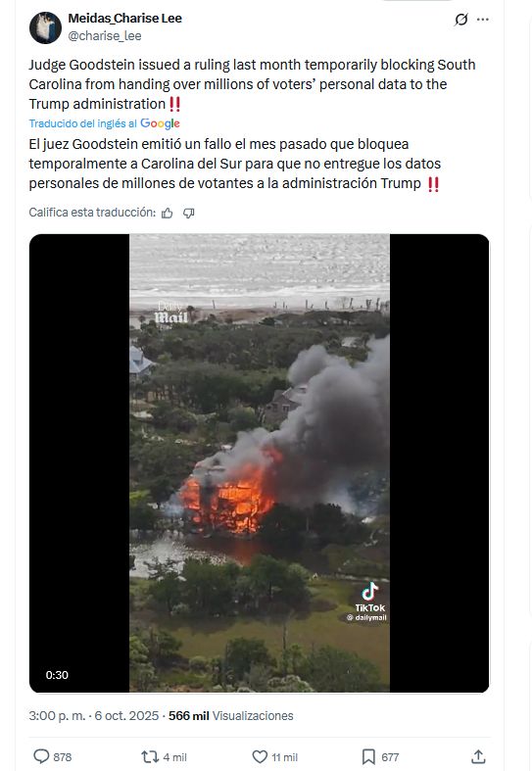
Task: Click the share upload icon
Action: point(478,756)
